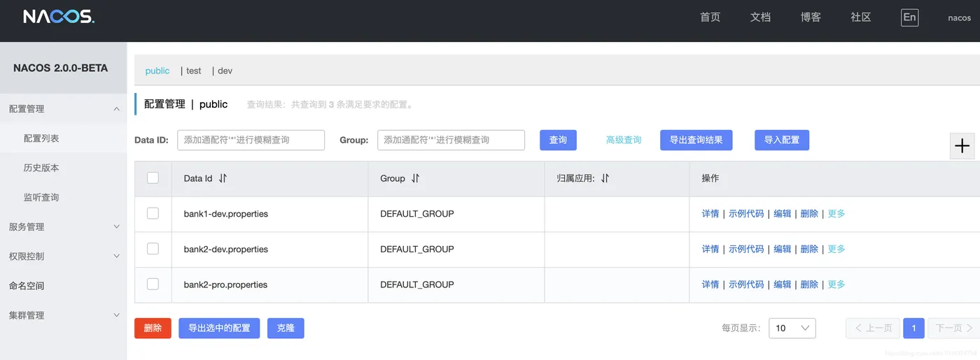
Task: Select the bank1-dev.properties row checkbox
Action: coord(153,213)
